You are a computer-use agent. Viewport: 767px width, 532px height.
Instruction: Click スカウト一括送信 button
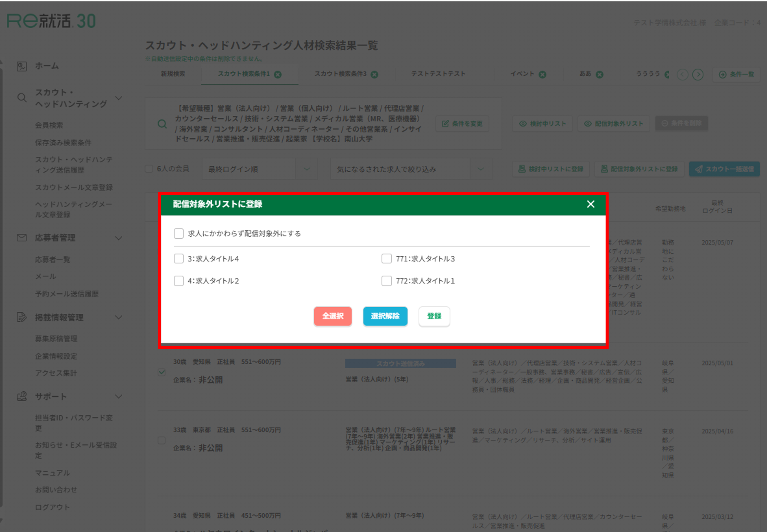tap(724, 169)
